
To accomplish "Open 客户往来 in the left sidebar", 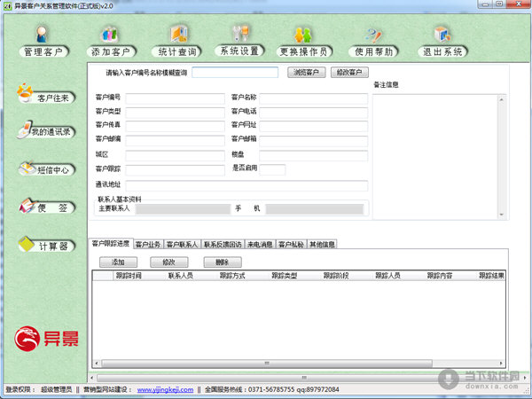I will (x=44, y=96).
